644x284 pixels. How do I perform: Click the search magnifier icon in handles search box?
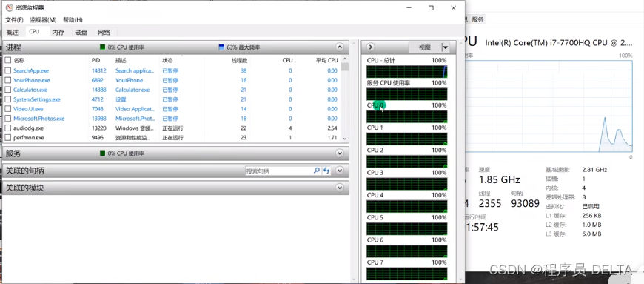317,171
